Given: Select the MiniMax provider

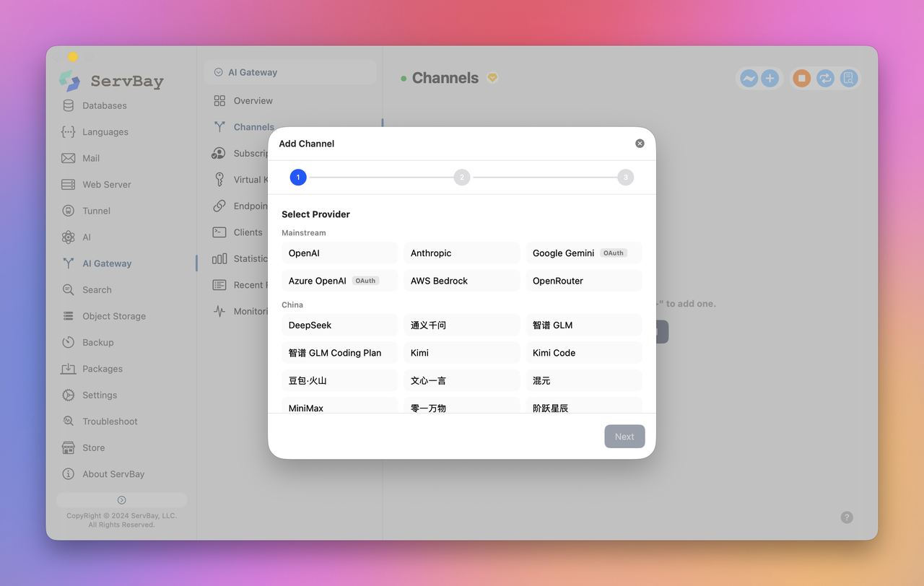Looking at the screenshot, I should (x=340, y=406).
